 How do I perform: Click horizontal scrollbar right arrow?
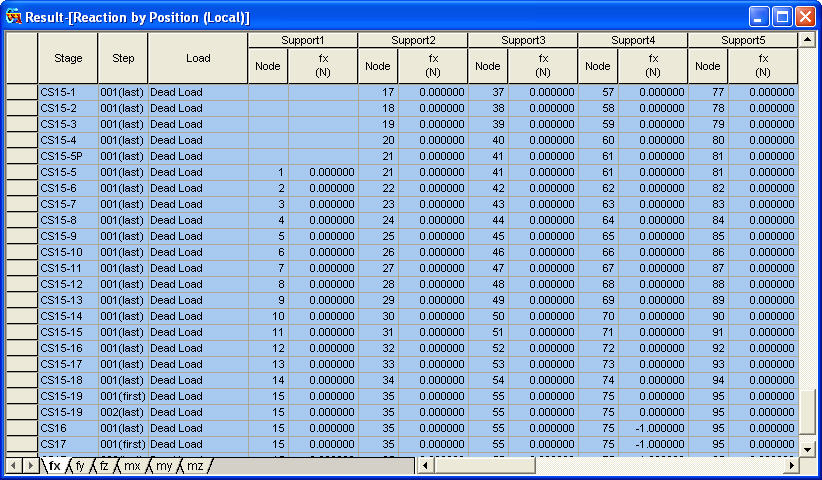(x=791, y=466)
